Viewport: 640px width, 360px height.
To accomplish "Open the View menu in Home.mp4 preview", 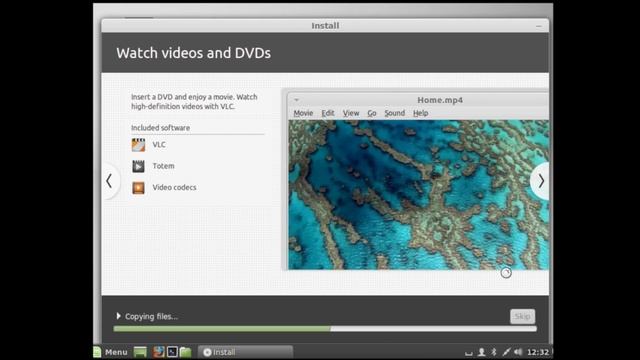I will pos(351,113).
